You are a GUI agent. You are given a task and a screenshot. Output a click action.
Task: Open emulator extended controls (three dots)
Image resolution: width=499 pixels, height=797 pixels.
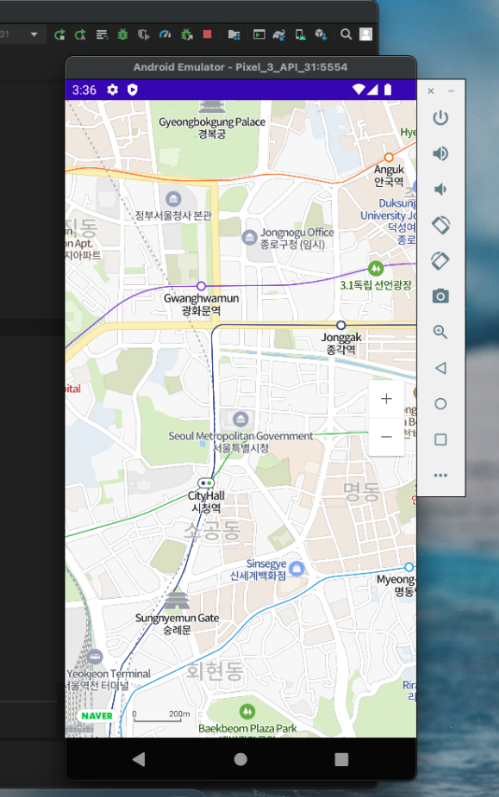point(441,475)
